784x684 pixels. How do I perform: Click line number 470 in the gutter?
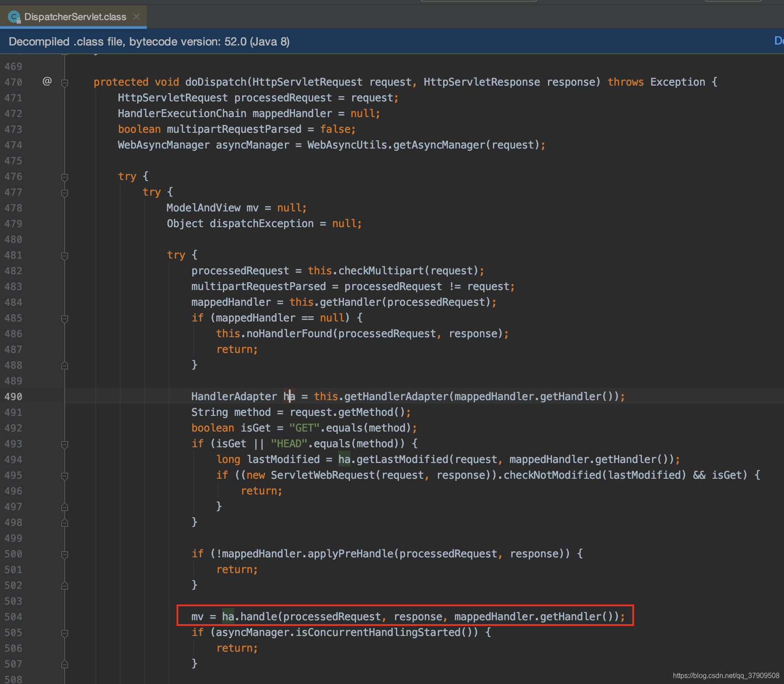(x=13, y=82)
